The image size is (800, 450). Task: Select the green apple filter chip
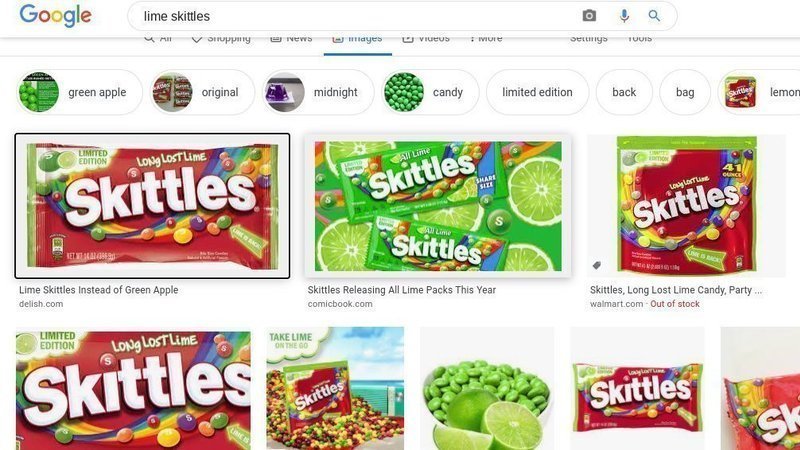(x=79, y=92)
